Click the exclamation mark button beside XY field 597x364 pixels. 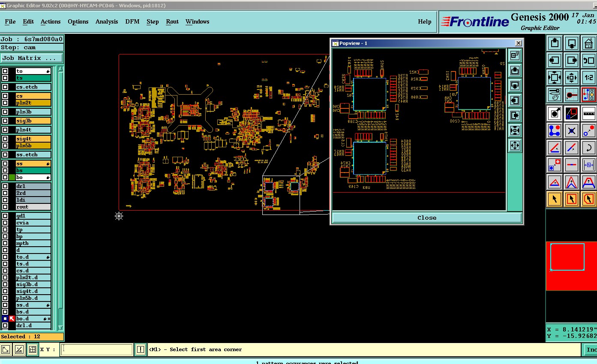[141, 349]
